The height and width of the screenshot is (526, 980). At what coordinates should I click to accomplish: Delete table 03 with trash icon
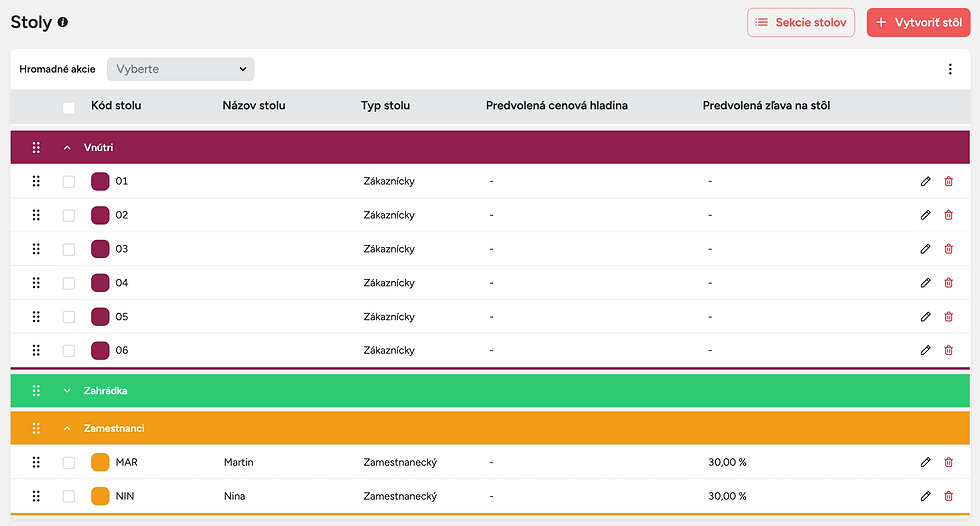(x=948, y=249)
